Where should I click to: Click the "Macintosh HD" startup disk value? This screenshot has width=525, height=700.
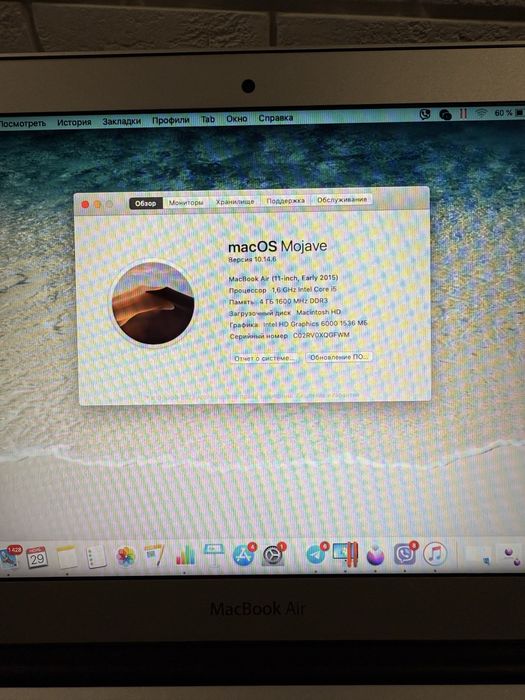click(318, 312)
